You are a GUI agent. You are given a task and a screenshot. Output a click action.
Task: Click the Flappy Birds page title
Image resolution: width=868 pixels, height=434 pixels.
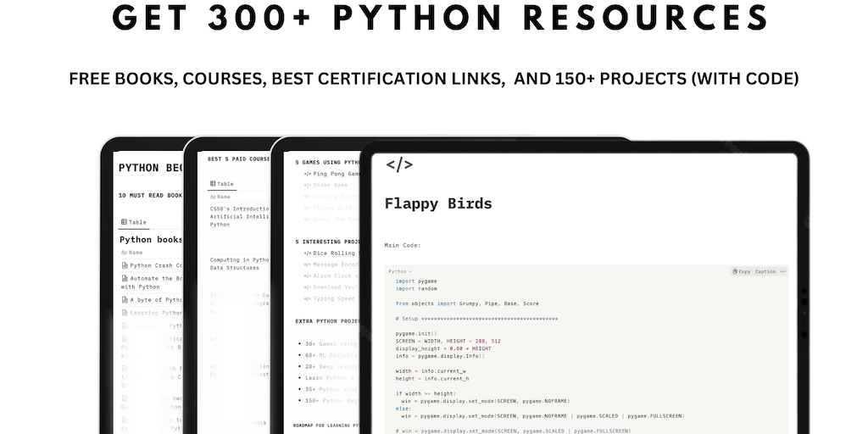pyautogui.click(x=437, y=203)
